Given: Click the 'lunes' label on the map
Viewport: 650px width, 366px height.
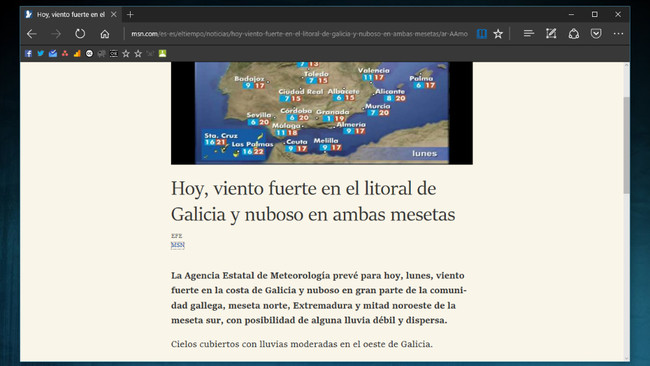Looking at the screenshot, I should pyautogui.click(x=424, y=153).
